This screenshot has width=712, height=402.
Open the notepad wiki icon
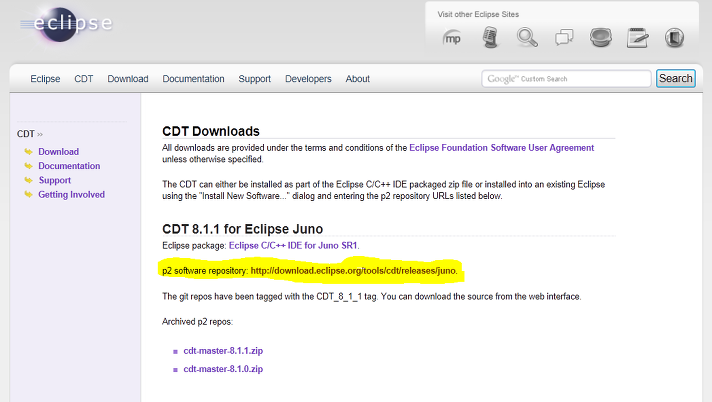click(638, 37)
